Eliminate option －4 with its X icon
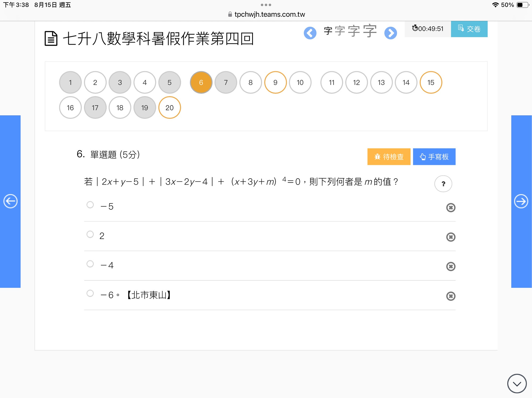The height and width of the screenshot is (398, 532). coord(451,266)
